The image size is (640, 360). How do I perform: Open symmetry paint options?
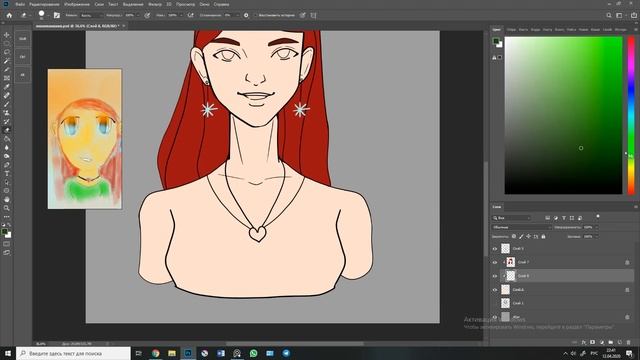313,16
